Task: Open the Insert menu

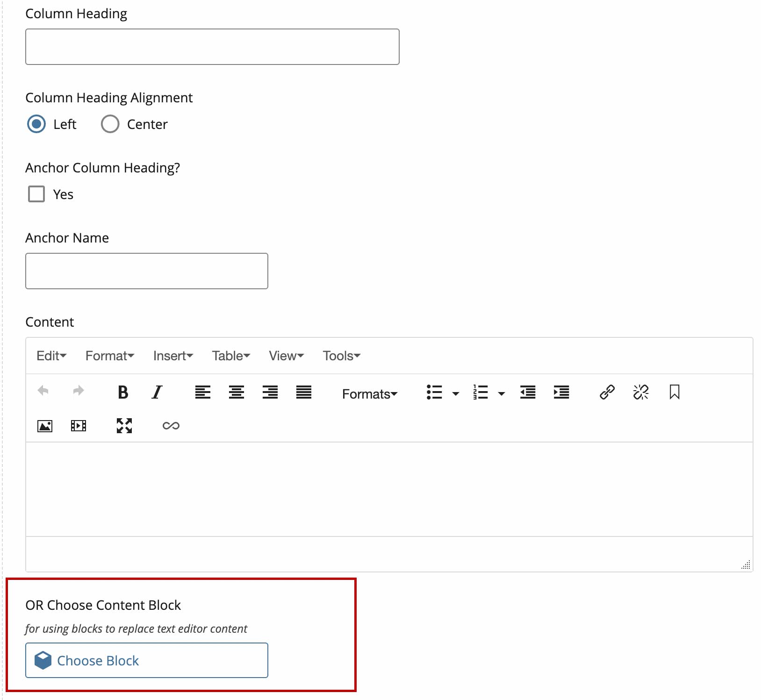Action: point(173,356)
